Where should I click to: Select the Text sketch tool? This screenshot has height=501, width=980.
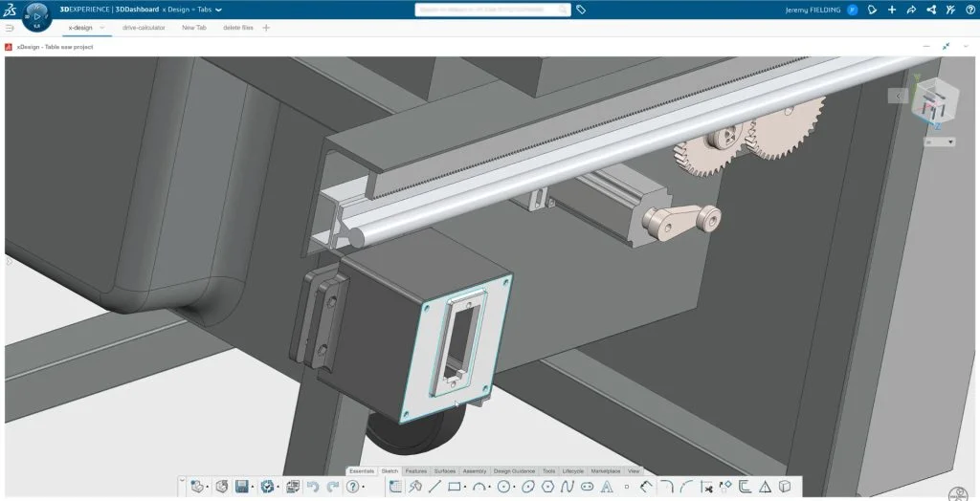pos(607,487)
